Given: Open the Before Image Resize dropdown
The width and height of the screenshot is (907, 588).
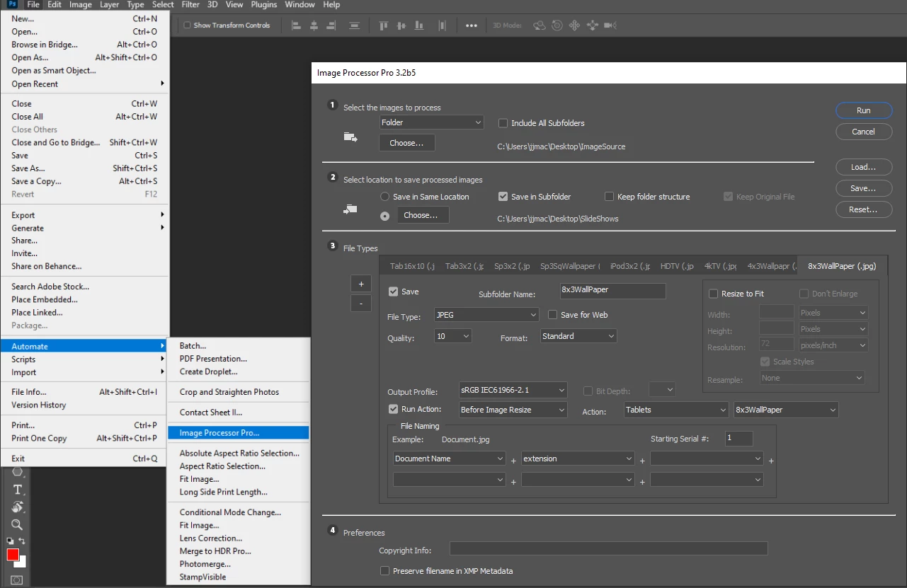Looking at the screenshot, I should tap(513, 410).
